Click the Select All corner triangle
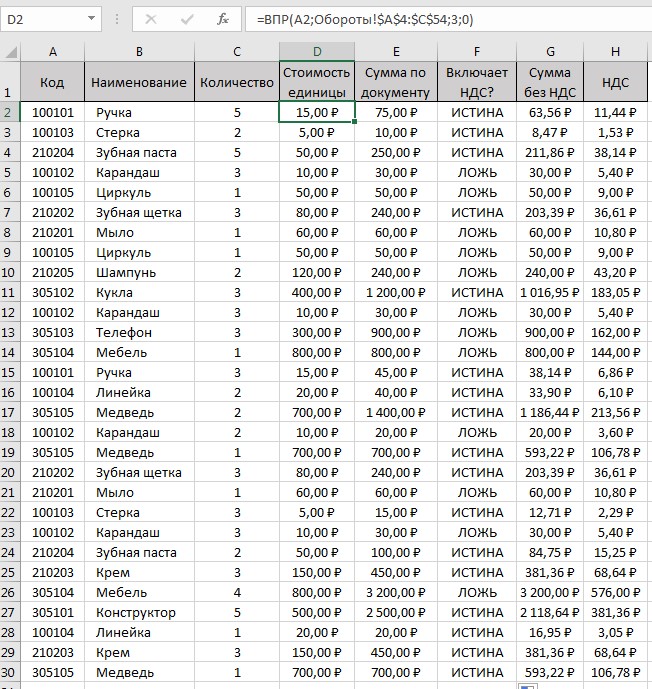This screenshot has width=652, height=689. pyautogui.click(x=11, y=52)
